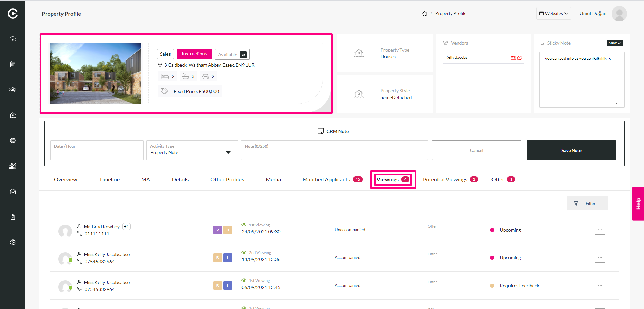Switch to the Details tab

coord(180,180)
